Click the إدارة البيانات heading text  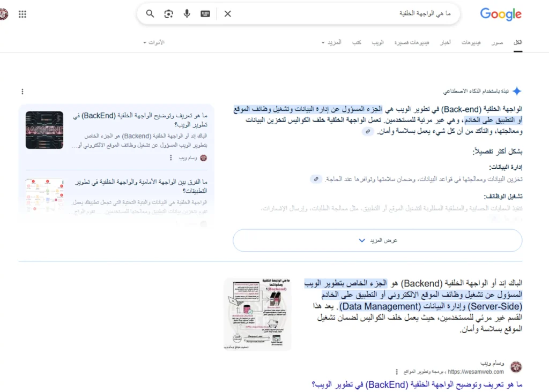pyautogui.click(x=506, y=167)
